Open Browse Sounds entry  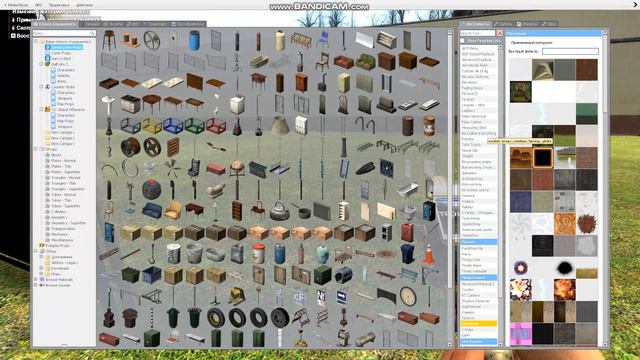pos(58,285)
